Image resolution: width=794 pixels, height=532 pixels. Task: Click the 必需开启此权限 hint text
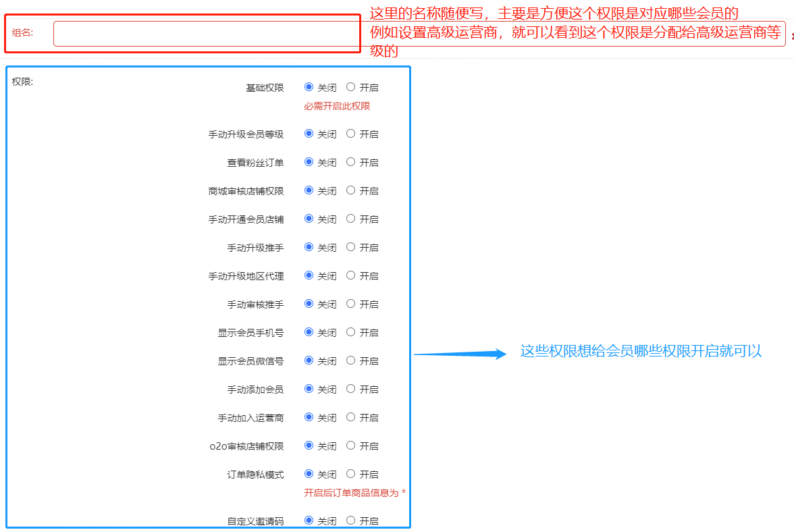[x=337, y=106]
